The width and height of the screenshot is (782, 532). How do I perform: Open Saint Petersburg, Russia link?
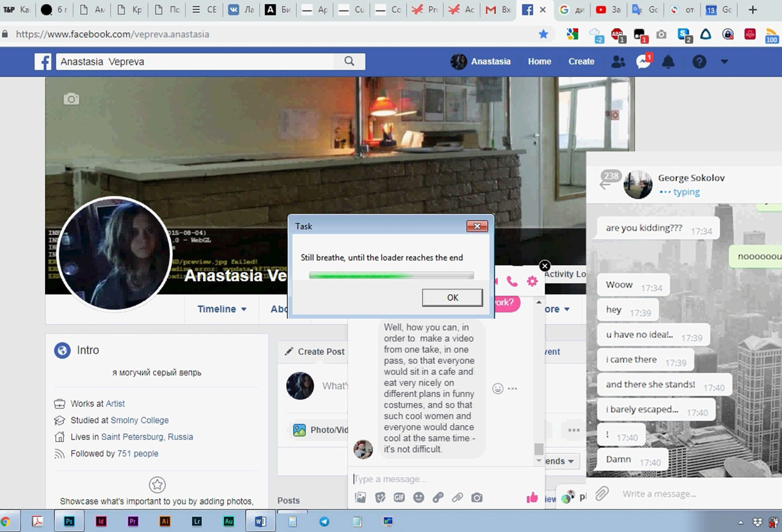click(x=147, y=437)
